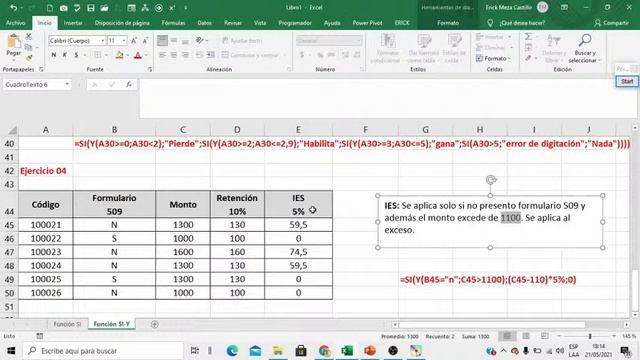Click the fill color paint bucket swatch
Image resolution: width=640 pixels, height=360 pixels.
[119, 55]
